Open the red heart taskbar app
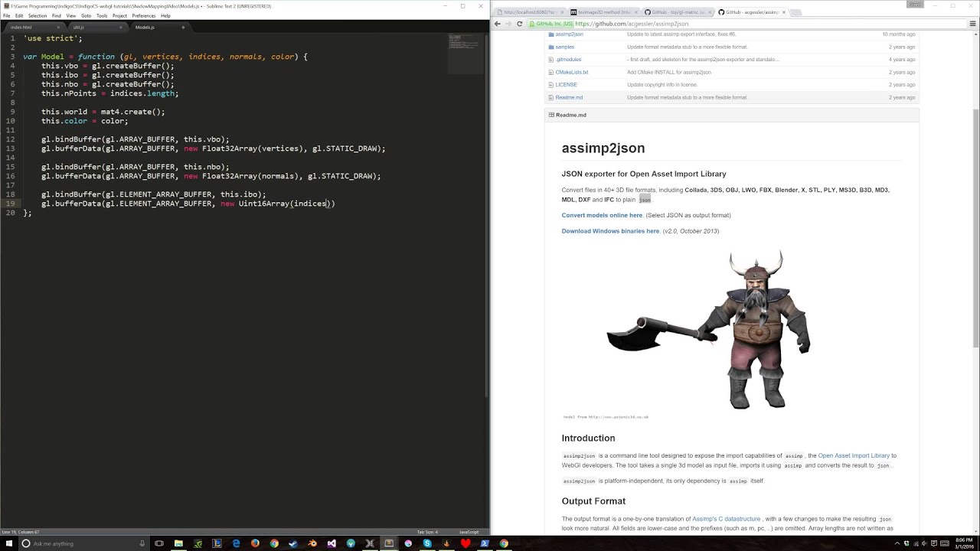 465,543
